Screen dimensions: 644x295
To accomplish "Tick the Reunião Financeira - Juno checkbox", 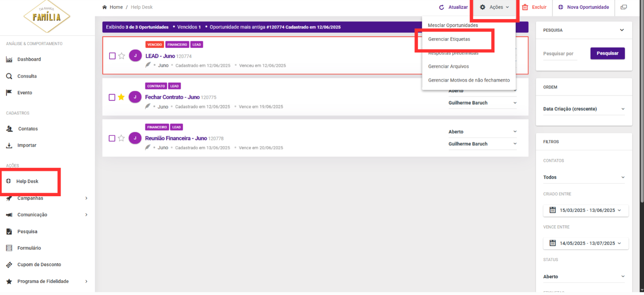I will tap(112, 138).
